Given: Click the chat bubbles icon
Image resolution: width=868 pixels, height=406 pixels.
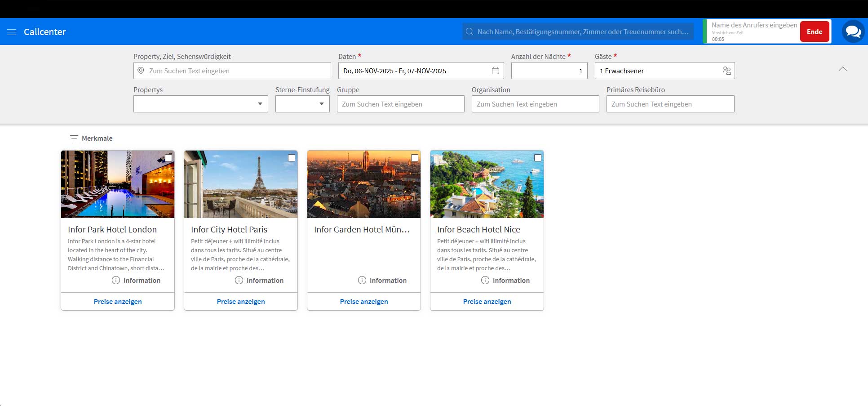Looking at the screenshot, I should [852, 32].
